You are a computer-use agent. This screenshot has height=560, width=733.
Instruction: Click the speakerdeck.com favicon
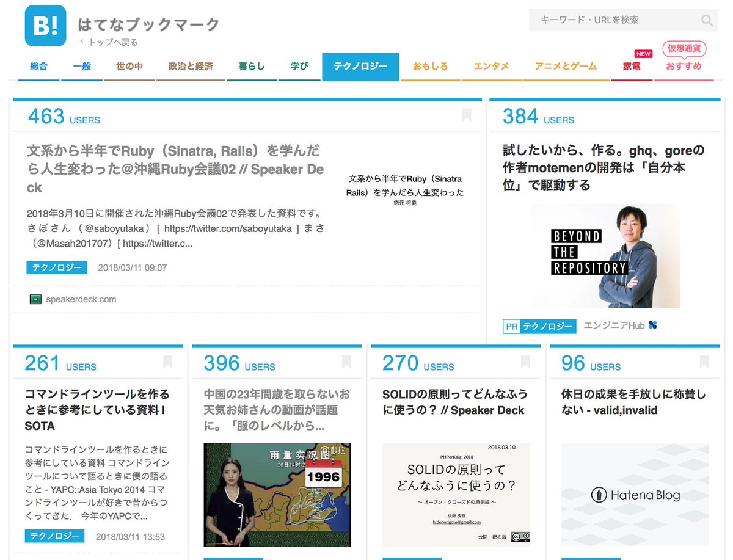pyautogui.click(x=35, y=299)
